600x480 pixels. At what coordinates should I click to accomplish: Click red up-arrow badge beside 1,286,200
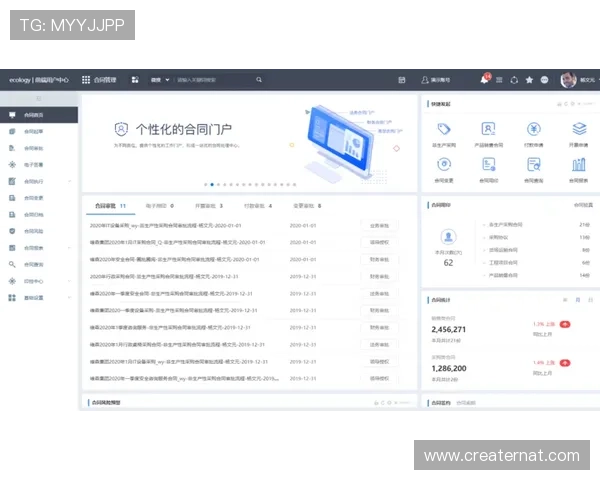click(565, 363)
